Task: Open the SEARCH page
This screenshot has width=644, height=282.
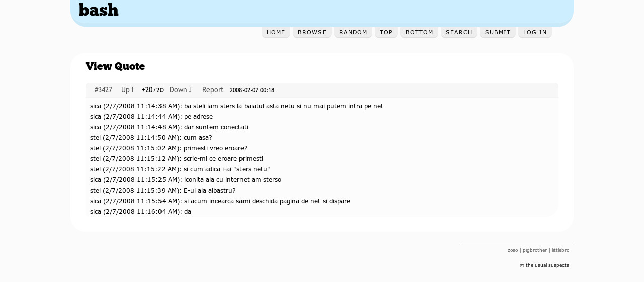Action: click(x=459, y=32)
